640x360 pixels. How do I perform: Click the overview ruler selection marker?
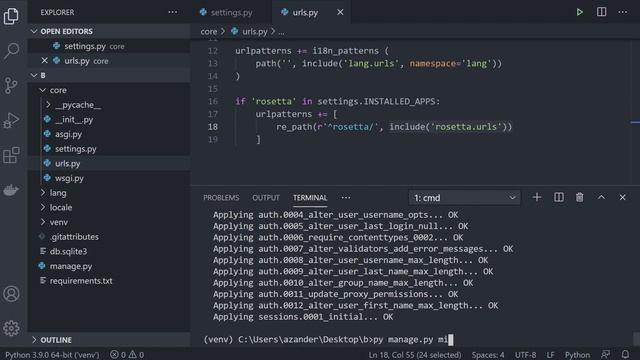coord(635,122)
